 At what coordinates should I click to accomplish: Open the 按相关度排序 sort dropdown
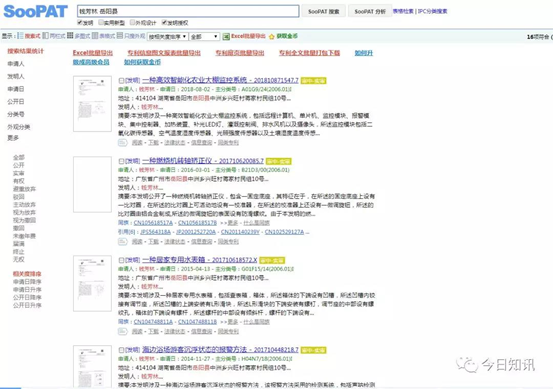click(168, 36)
